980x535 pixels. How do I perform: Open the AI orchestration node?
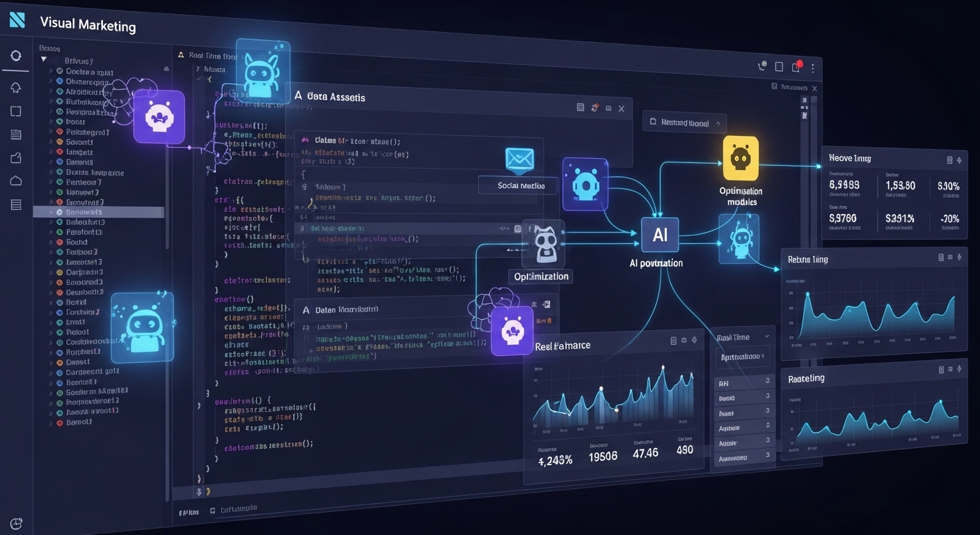click(658, 235)
